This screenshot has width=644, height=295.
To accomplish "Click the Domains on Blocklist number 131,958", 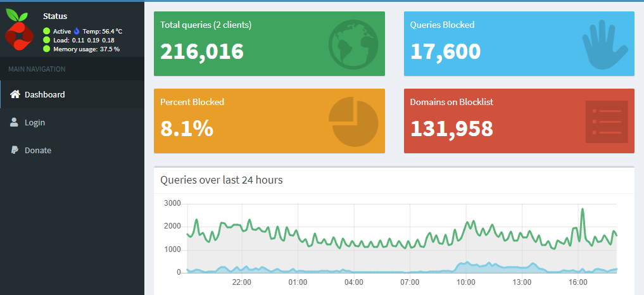I will [451, 129].
